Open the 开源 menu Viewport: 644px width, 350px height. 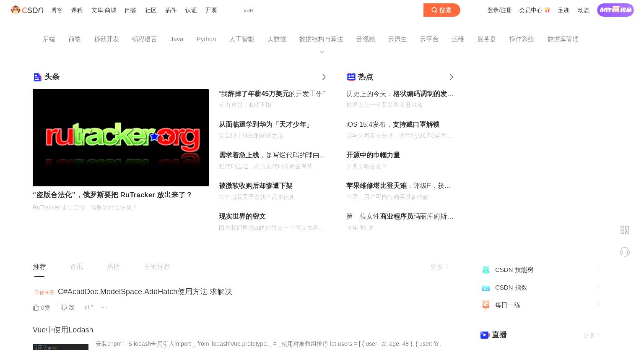211,10
